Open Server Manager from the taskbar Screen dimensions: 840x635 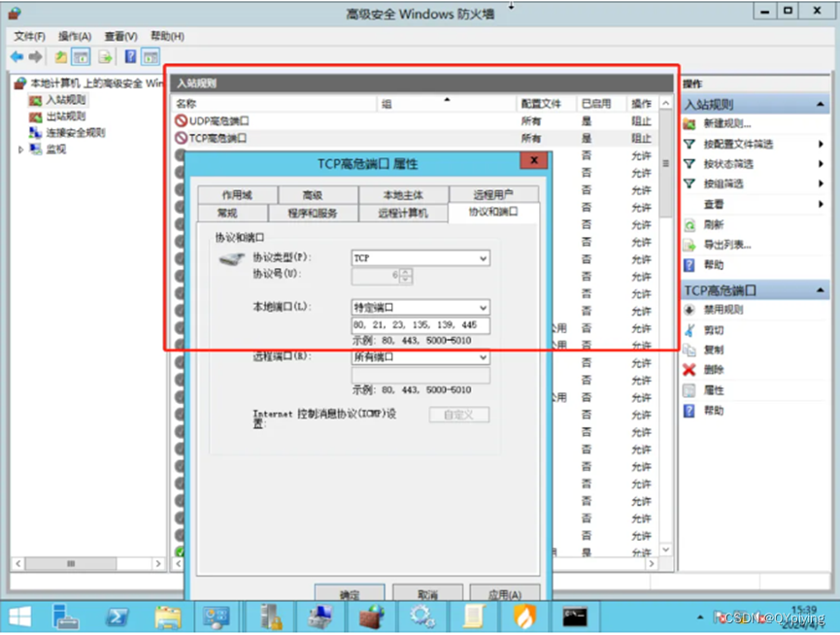tap(65, 618)
